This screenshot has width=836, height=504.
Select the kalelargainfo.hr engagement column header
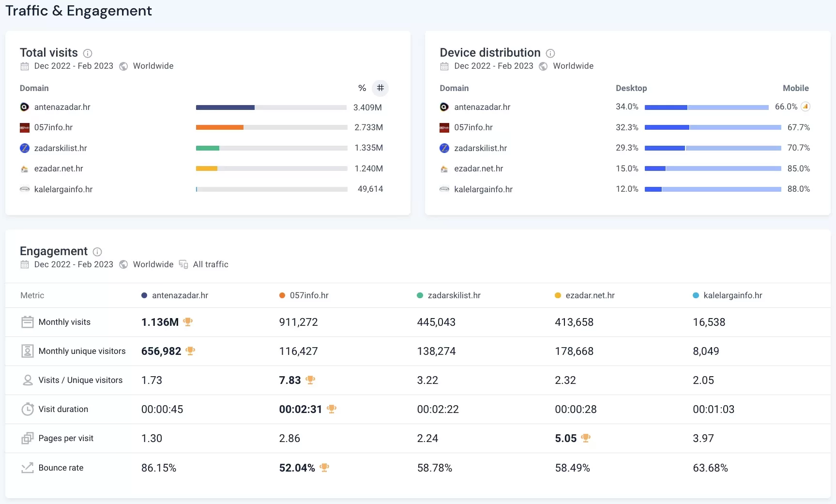pyautogui.click(x=732, y=295)
